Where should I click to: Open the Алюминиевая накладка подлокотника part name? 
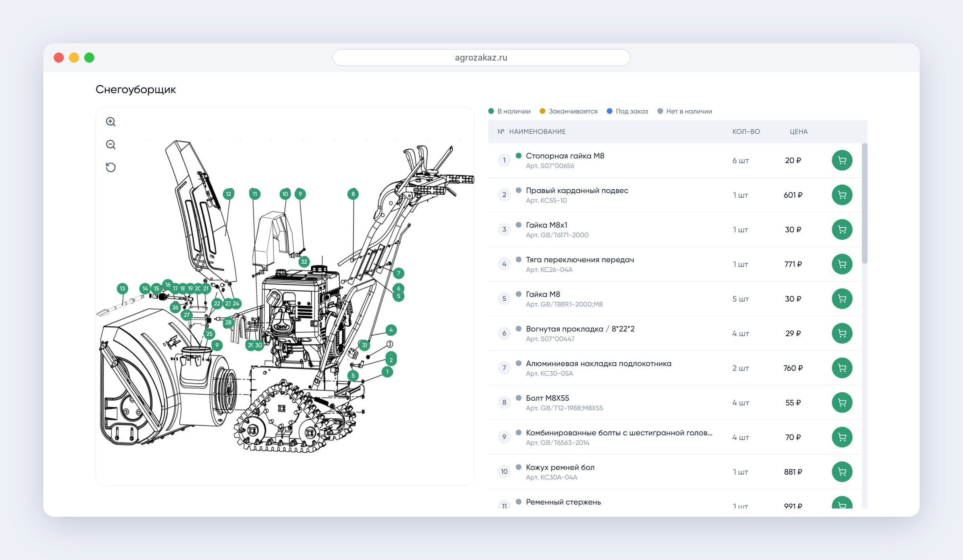598,364
